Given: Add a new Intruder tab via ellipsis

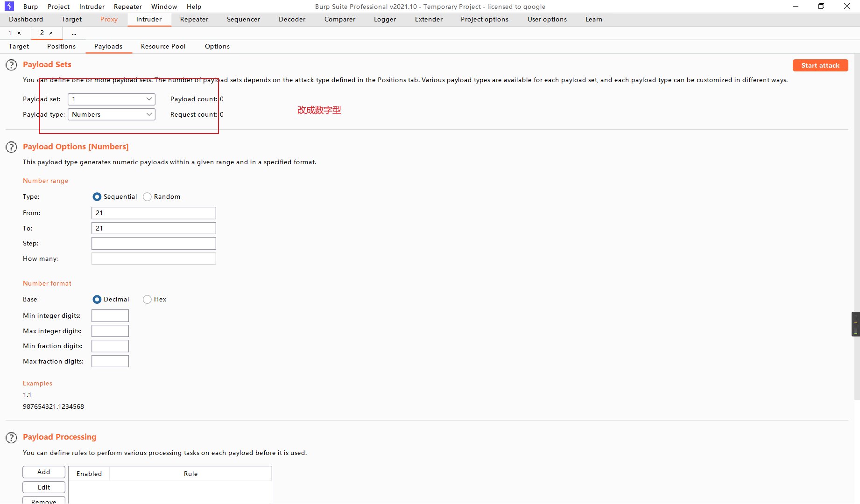Looking at the screenshot, I should click(74, 33).
